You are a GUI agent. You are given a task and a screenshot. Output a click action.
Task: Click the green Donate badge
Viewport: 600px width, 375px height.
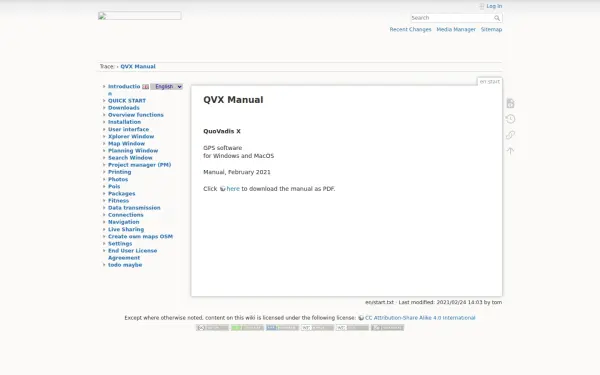coord(247,328)
